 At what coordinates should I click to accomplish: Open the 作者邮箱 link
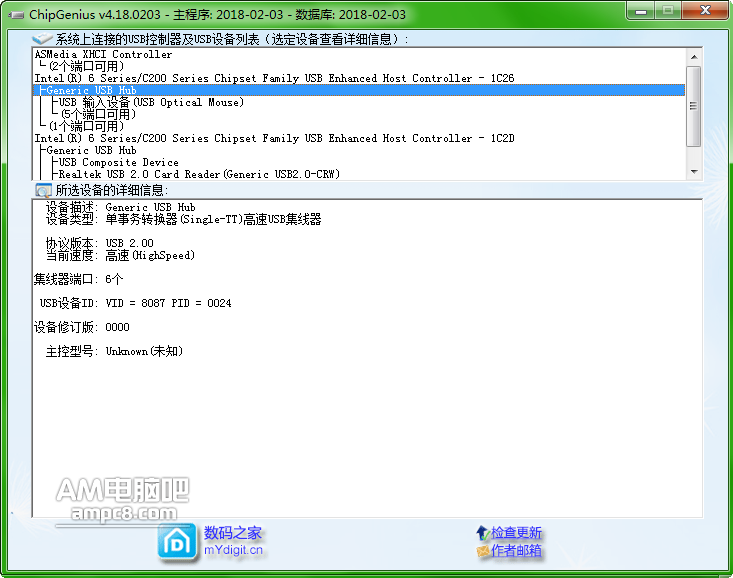coord(516,551)
